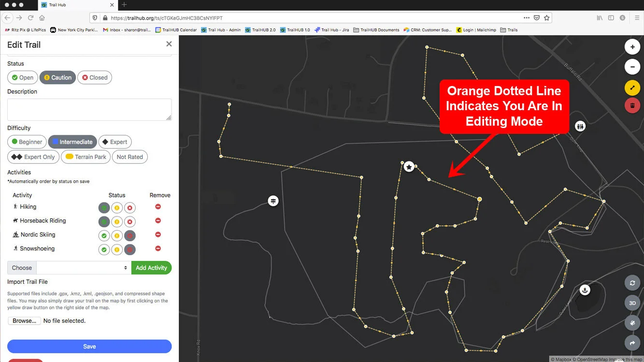Open the browser page actions menu
The image size is (644, 362).
(x=526, y=18)
